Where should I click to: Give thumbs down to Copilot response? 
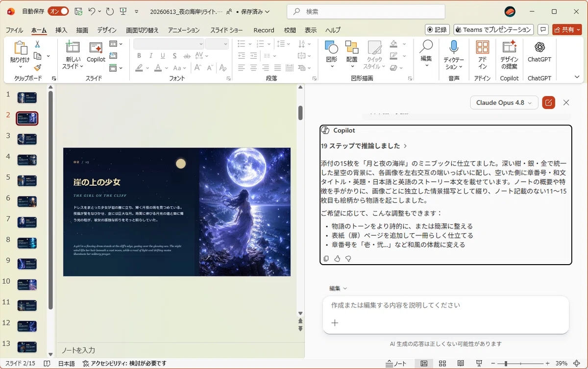(x=348, y=258)
